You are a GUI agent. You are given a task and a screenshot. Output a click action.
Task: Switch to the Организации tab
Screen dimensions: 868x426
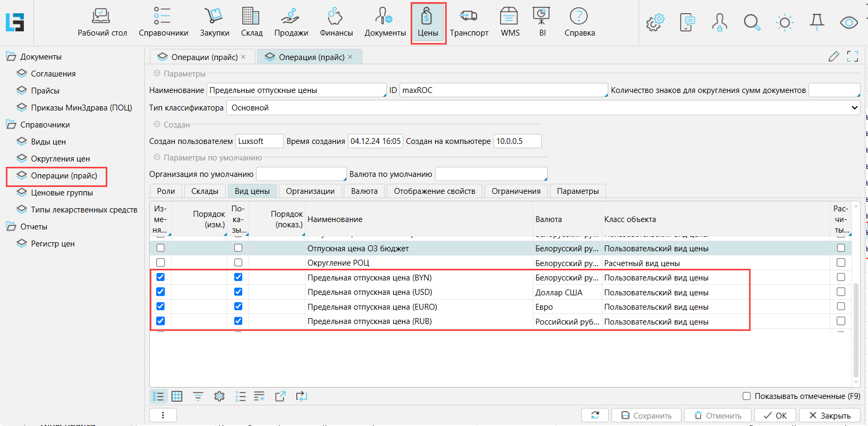point(310,191)
